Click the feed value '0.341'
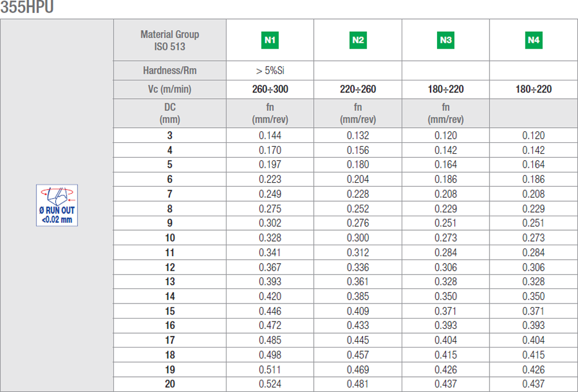Viewport: 578px width, 392px height. pos(270,253)
